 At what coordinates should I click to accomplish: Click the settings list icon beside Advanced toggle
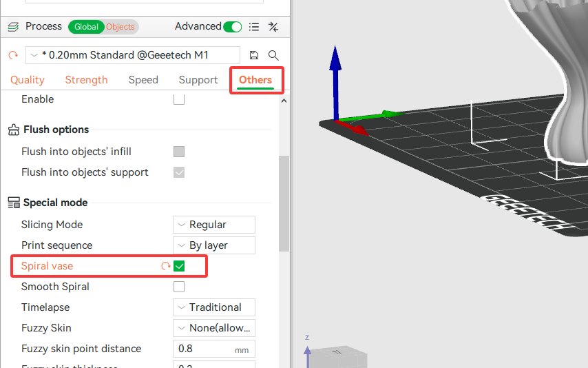click(x=254, y=27)
